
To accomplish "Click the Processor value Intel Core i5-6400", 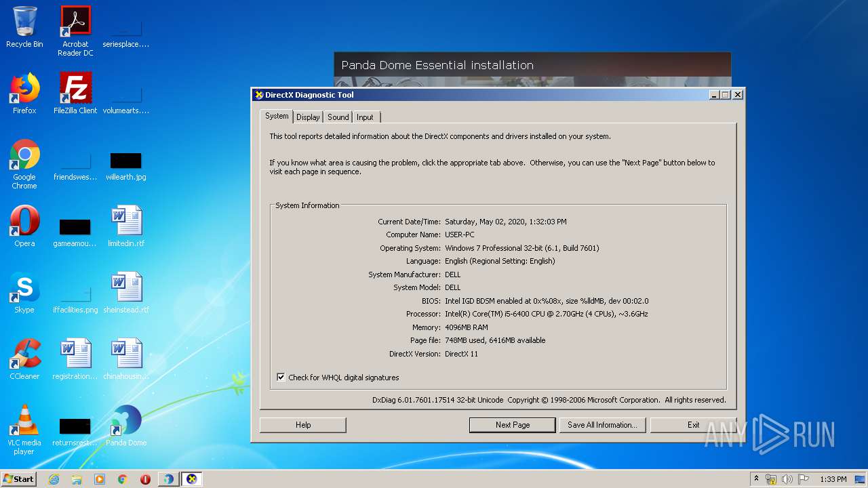I will click(x=547, y=314).
